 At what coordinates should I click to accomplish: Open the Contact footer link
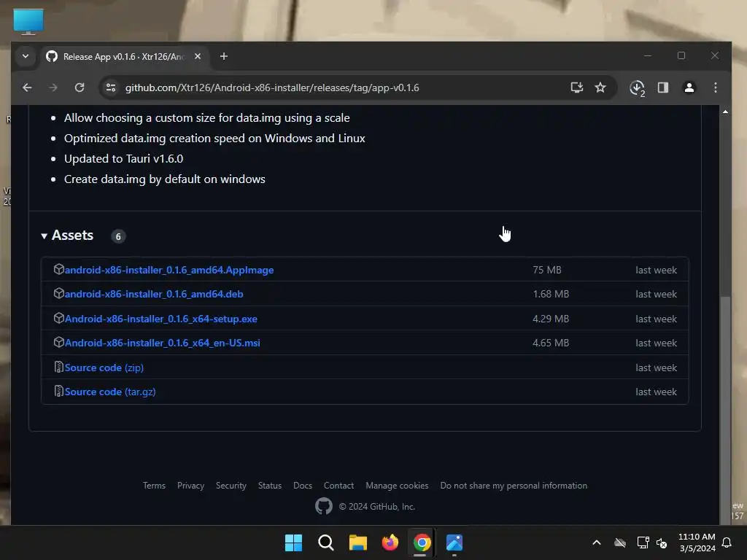coord(338,486)
